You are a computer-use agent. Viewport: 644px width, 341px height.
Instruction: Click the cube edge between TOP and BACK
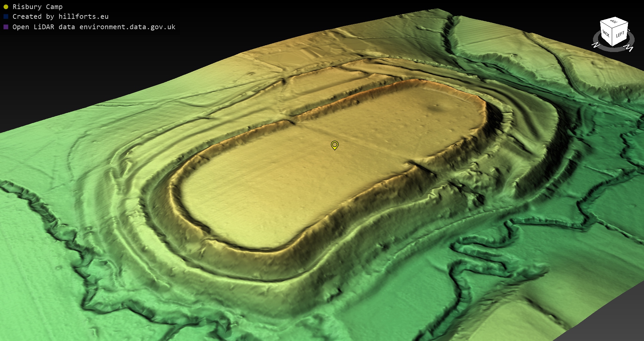[606, 25]
